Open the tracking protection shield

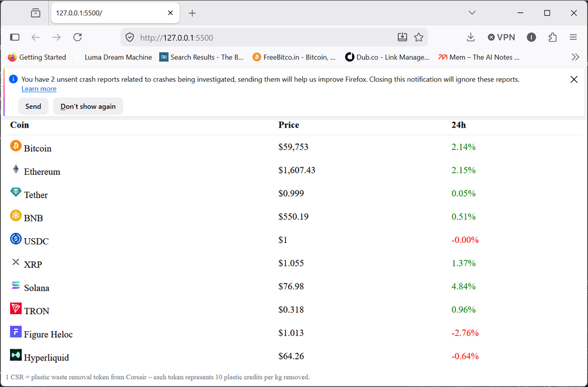point(130,37)
